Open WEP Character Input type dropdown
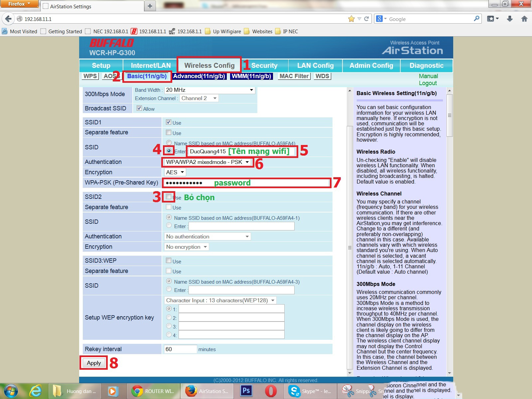Viewport: 532px width, 399px height. pos(220,300)
